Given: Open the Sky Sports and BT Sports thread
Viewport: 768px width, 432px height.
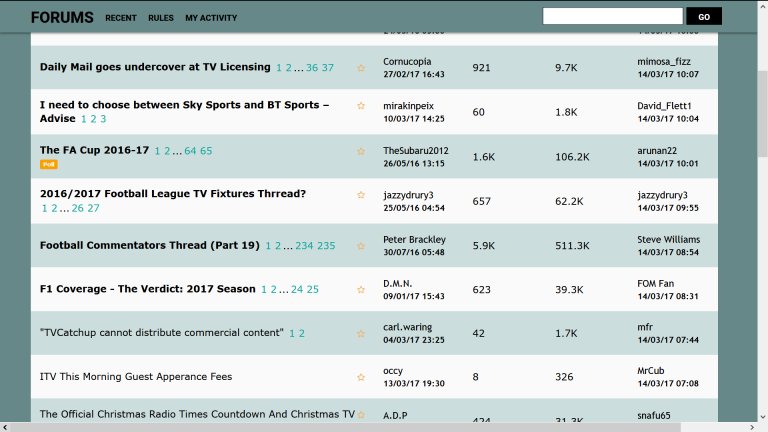Looking at the screenshot, I should (x=184, y=111).
